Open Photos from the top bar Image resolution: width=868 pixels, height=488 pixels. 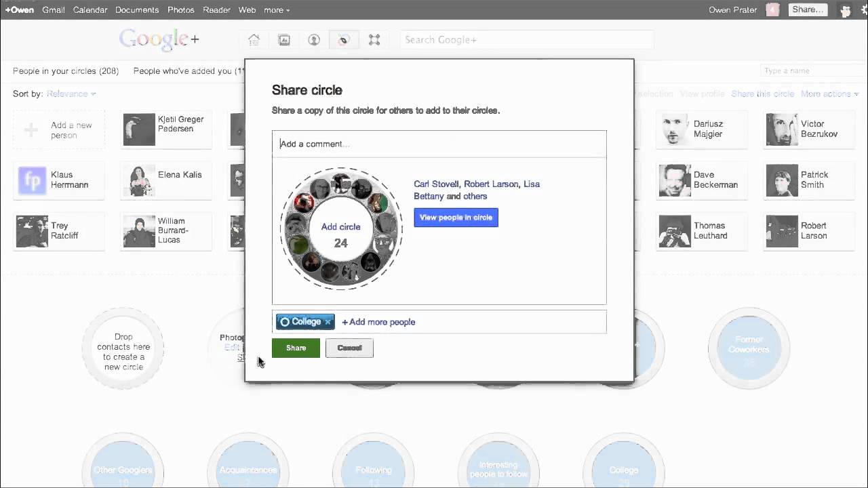pos(181,10)
